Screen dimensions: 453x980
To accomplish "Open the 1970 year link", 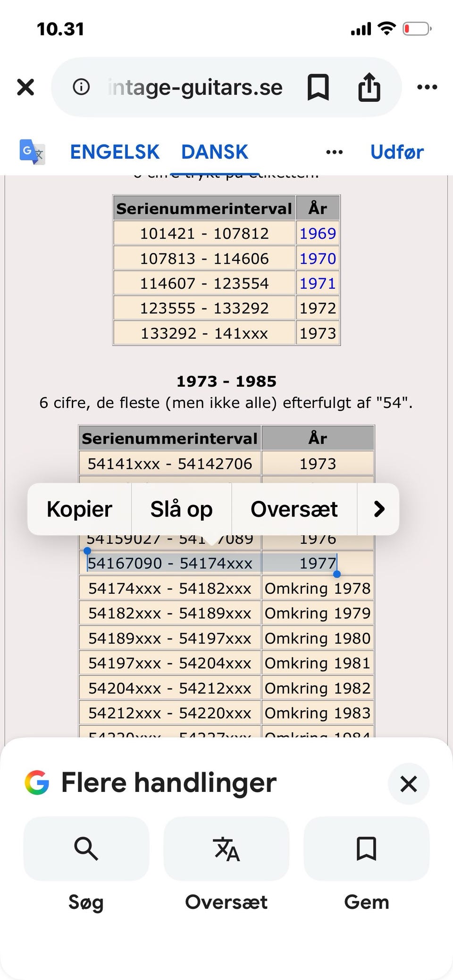I will [318, 258].
